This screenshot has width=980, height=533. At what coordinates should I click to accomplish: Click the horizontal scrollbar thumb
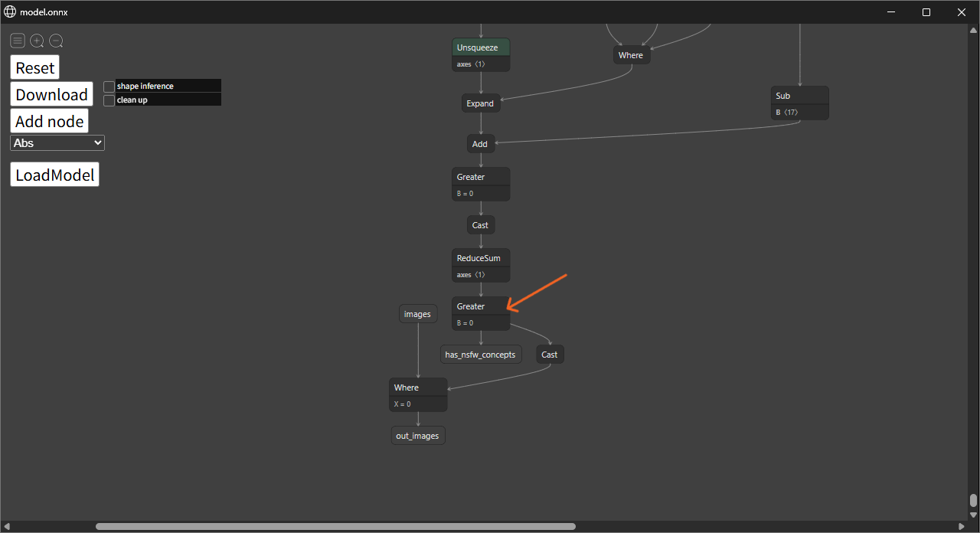(x=335, y=526)
